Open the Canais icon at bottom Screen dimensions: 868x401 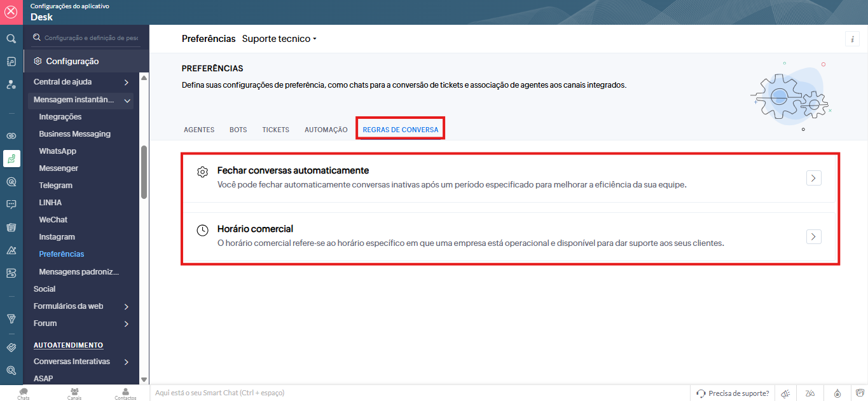(74, 393)
